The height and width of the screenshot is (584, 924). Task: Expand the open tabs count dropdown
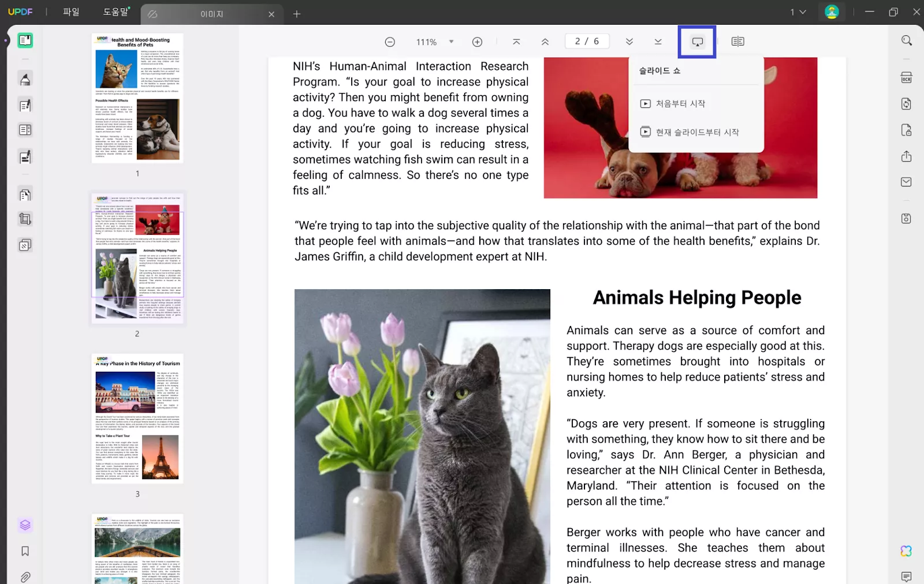798,12
